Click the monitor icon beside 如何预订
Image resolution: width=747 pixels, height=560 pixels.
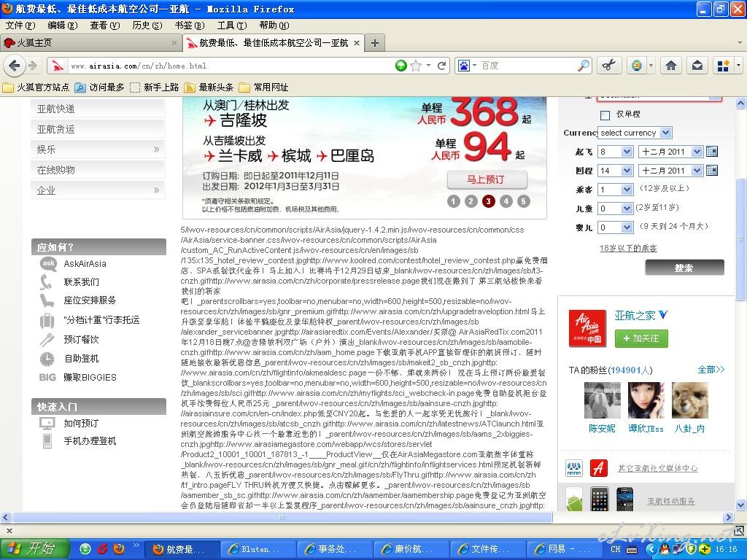[47, 423]
